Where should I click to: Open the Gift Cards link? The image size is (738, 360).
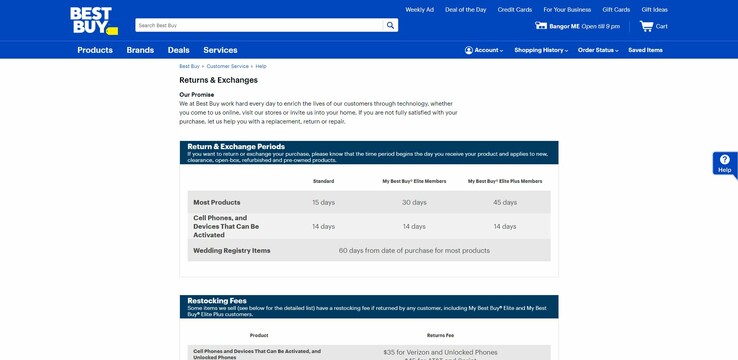click(616, 9)
